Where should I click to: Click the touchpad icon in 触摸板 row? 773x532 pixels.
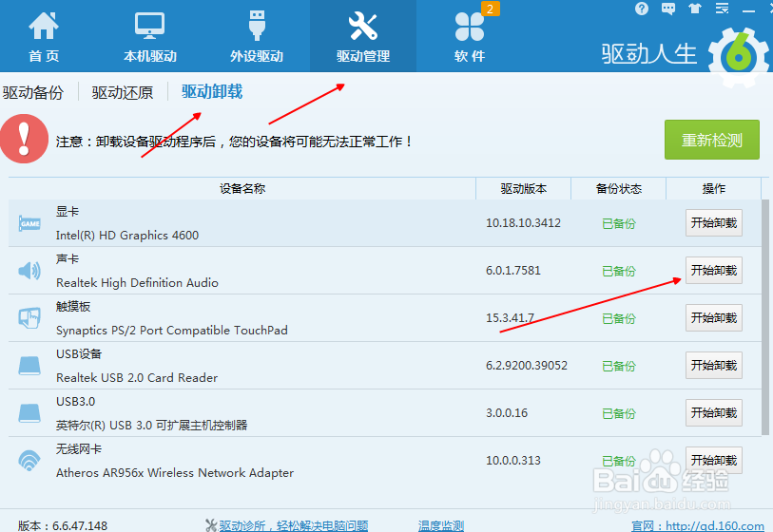coord(29,318)
